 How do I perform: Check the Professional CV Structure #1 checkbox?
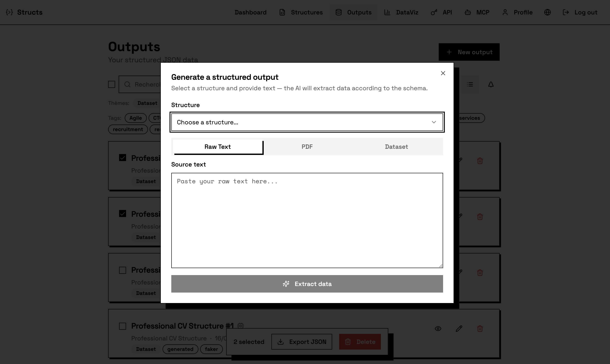[x=122, y=326]
